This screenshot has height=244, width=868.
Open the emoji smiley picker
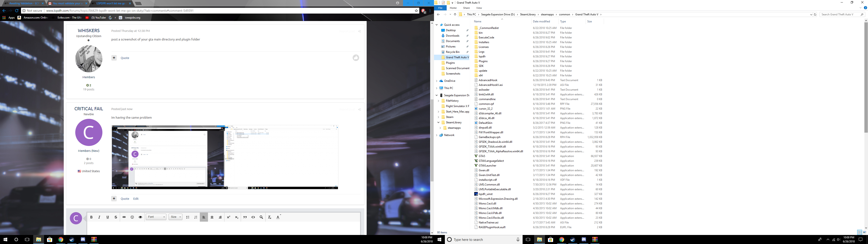[132, 217]
